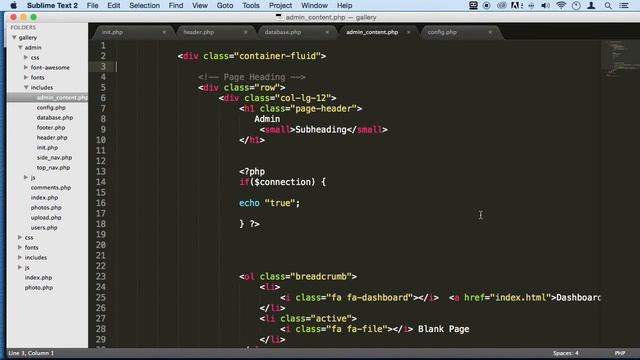The width and height of the screenshot is (640, 360).
Task: Open the Project menu
Action: tap(280, 6)
